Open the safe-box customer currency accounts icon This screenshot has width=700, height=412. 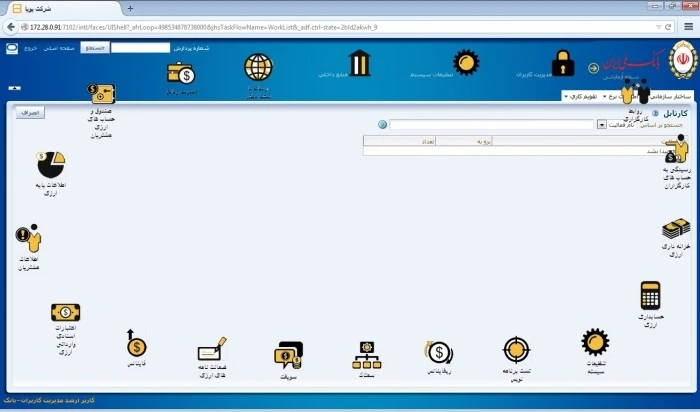click(102, 94)
